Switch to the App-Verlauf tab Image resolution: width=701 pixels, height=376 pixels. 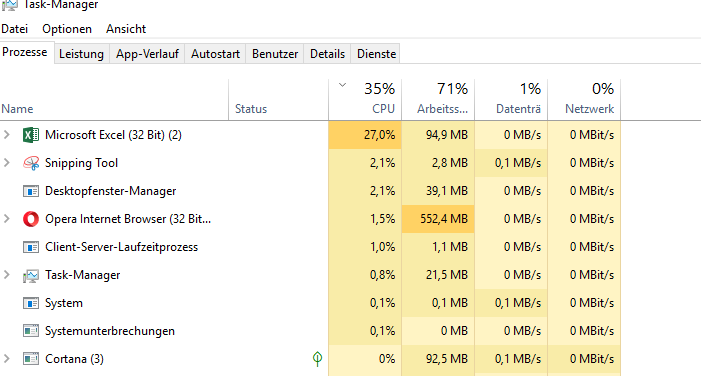(147, 54)
